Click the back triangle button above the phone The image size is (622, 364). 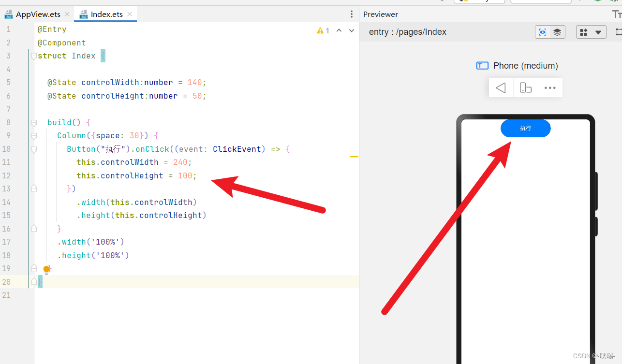point(501,87)
